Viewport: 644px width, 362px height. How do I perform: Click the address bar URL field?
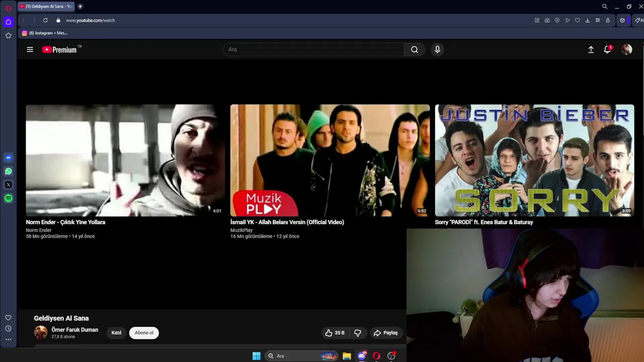click(297, 20)
